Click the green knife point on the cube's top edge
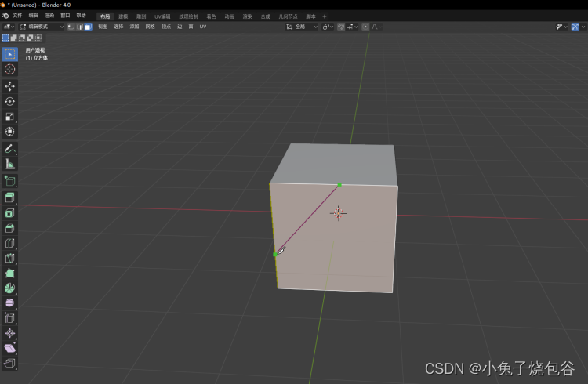Image resolution: width=588 pixels, height=384 pixels. click(x=339, y=184)
